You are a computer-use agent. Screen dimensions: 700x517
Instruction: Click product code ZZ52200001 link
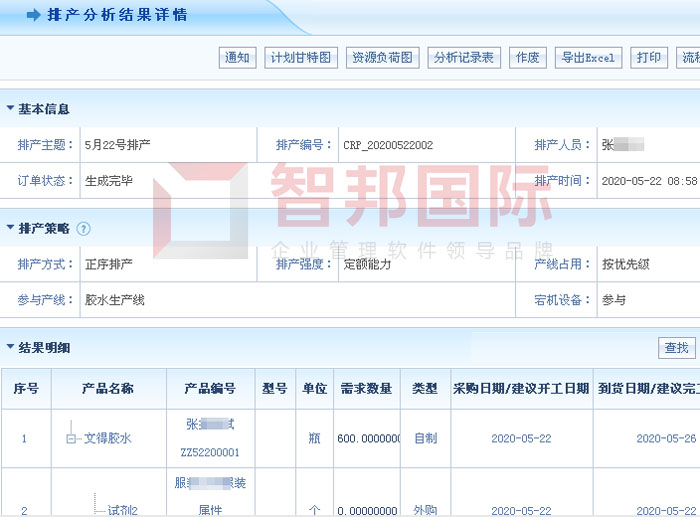(210, 452)
